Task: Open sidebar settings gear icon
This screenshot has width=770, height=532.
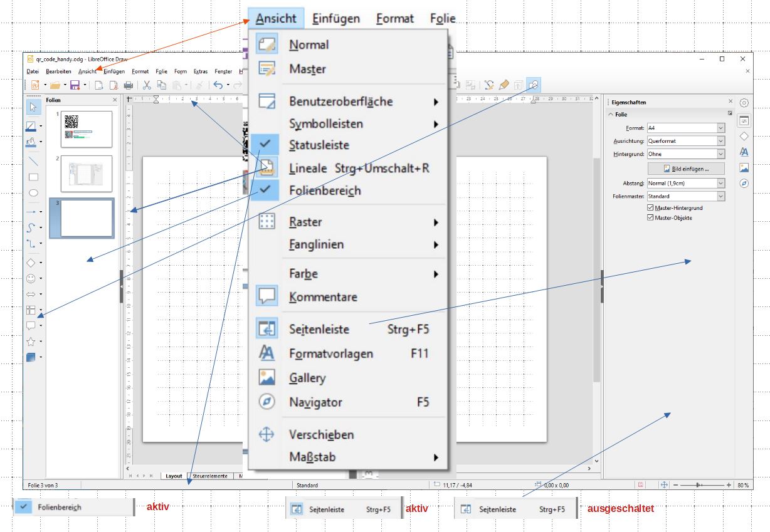Action: (x=744, y=103)
